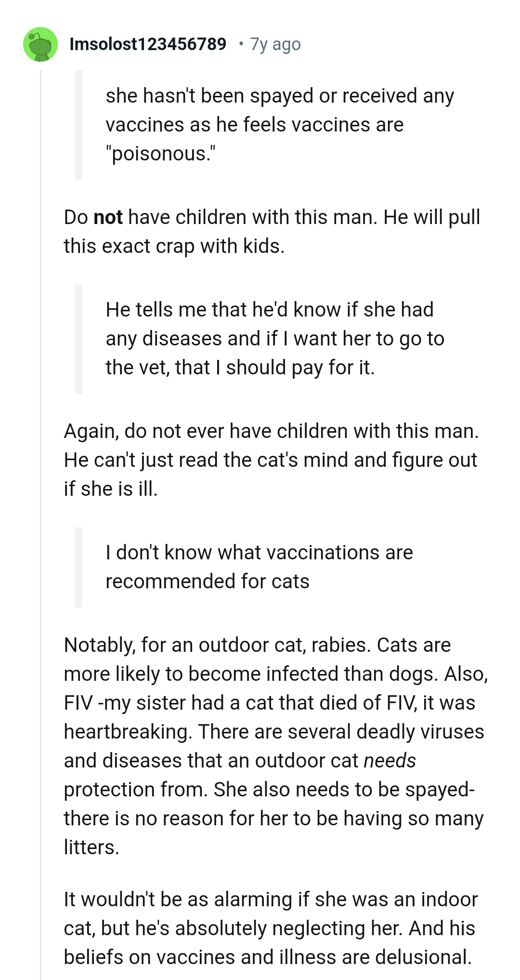Click the "7y ago" comment timestamp

275,44
